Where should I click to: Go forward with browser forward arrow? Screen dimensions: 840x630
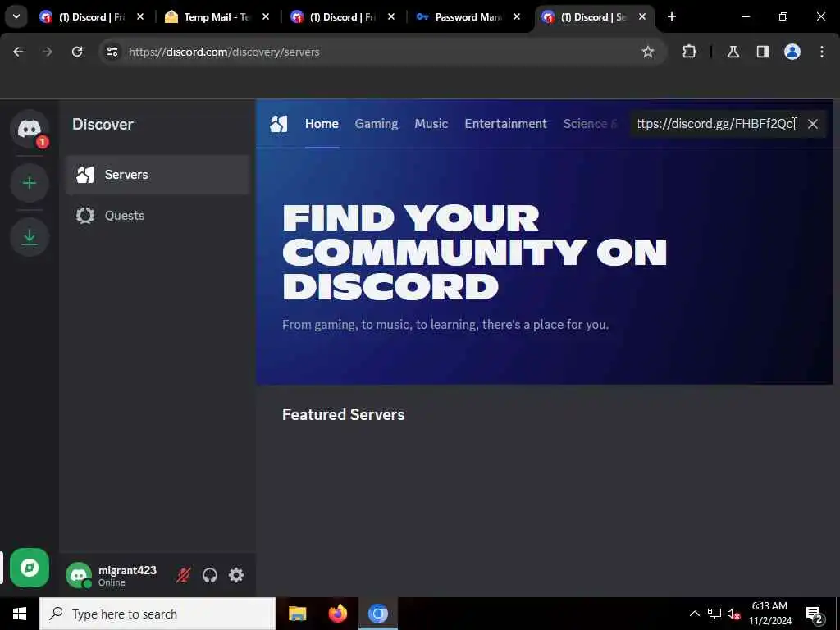click(x=48, y=52)
